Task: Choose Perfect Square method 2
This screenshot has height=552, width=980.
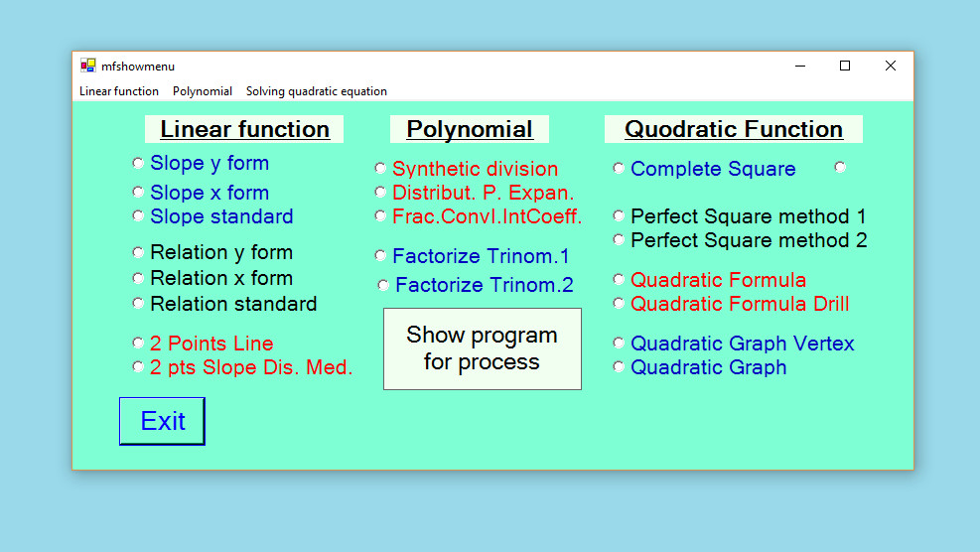Action: pyautogui.click(x=619, y=240)
